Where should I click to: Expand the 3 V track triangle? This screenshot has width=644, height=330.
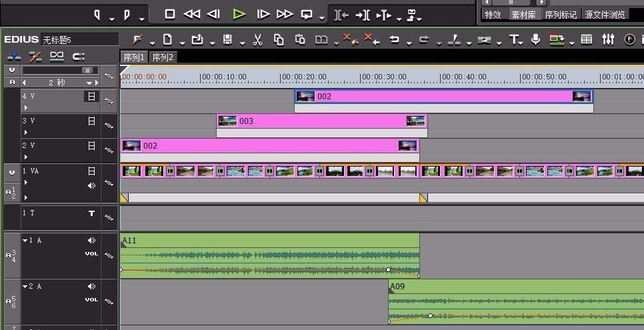click(26, 131)
